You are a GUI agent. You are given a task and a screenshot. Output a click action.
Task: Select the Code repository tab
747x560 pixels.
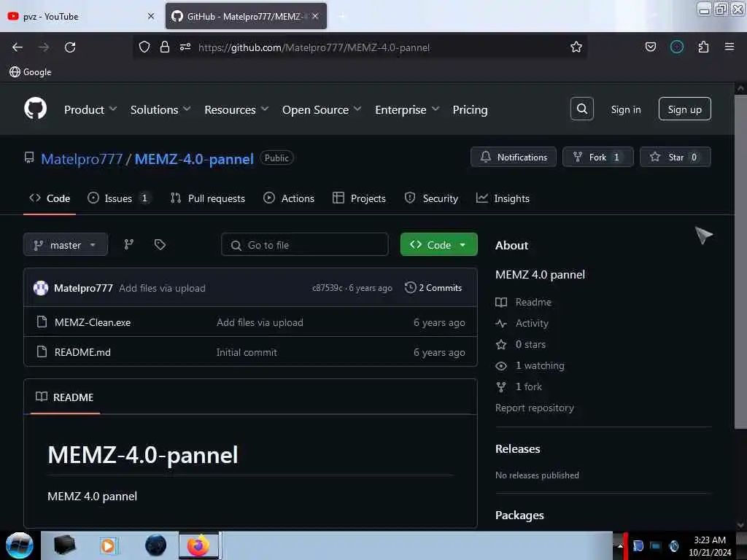(50, 198)
